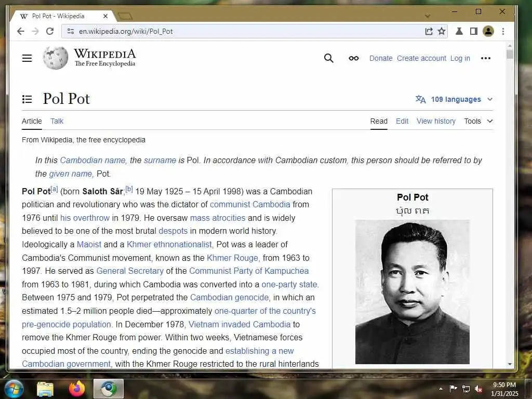
Task: Click the share page icon
Action: pyautogui.click(x=429, y=31)
